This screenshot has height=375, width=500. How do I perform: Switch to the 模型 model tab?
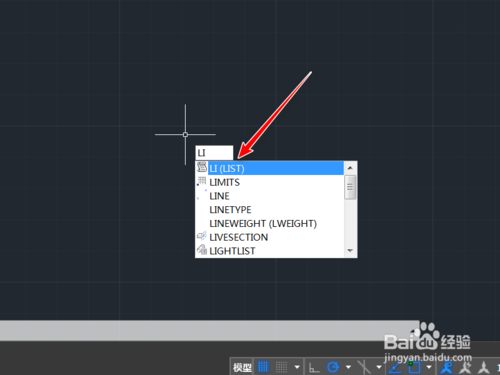pos(242,368)
